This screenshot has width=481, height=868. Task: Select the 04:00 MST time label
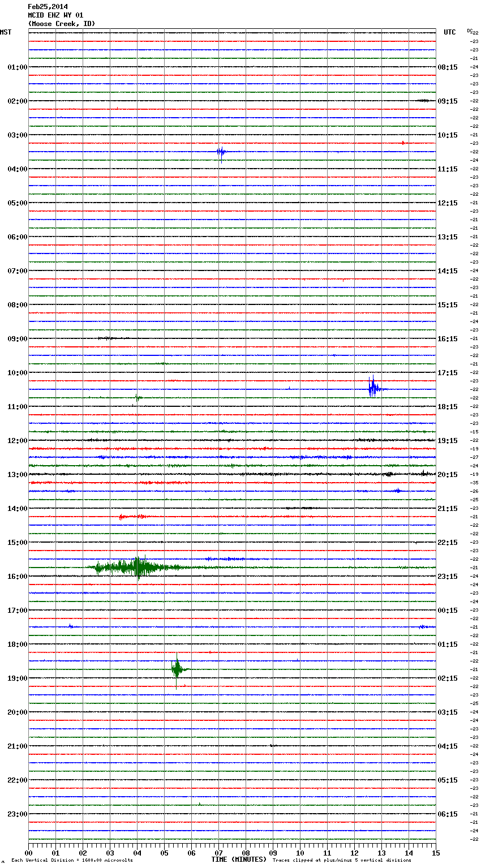(17, 169)
